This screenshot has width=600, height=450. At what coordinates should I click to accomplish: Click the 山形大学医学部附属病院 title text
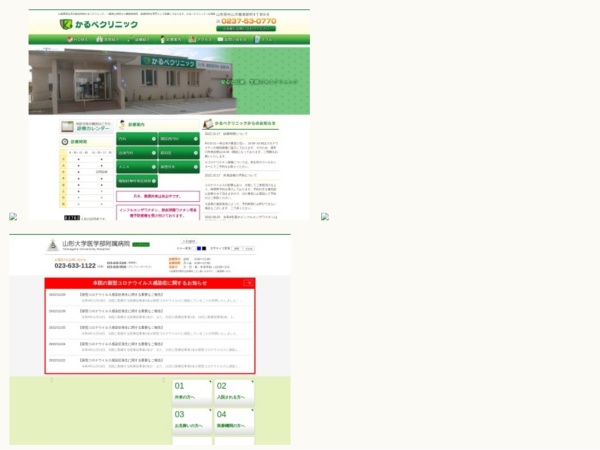coord(96,244)
